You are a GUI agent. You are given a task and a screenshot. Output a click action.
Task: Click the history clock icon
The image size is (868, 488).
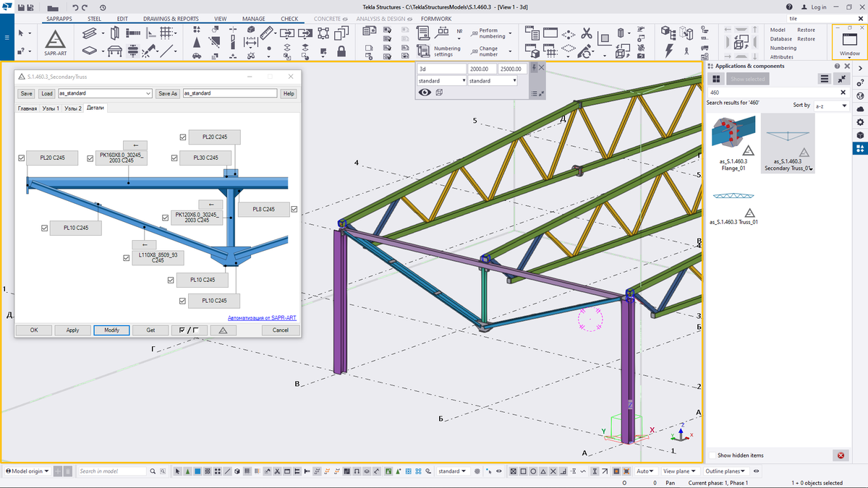tap(103, 7)
